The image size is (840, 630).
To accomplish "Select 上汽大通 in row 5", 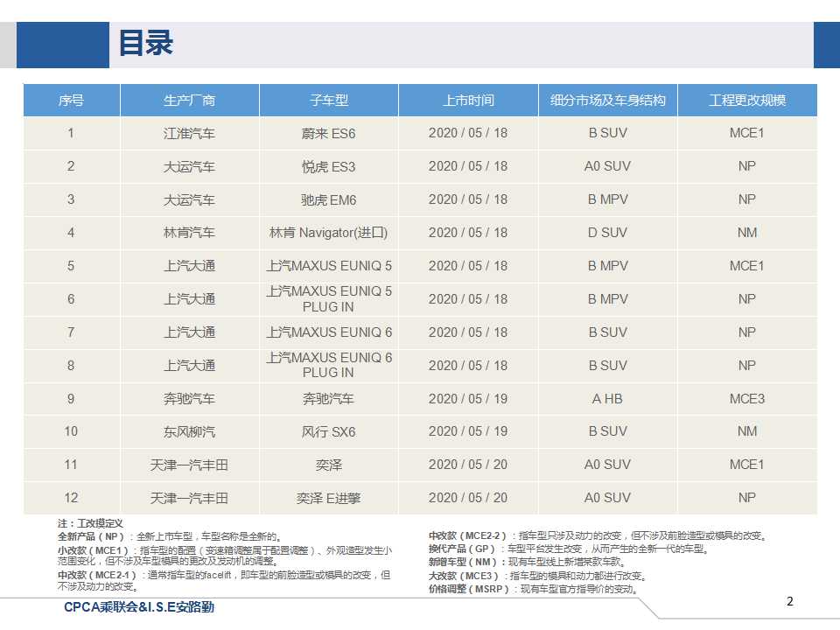I will pos(189,266).
